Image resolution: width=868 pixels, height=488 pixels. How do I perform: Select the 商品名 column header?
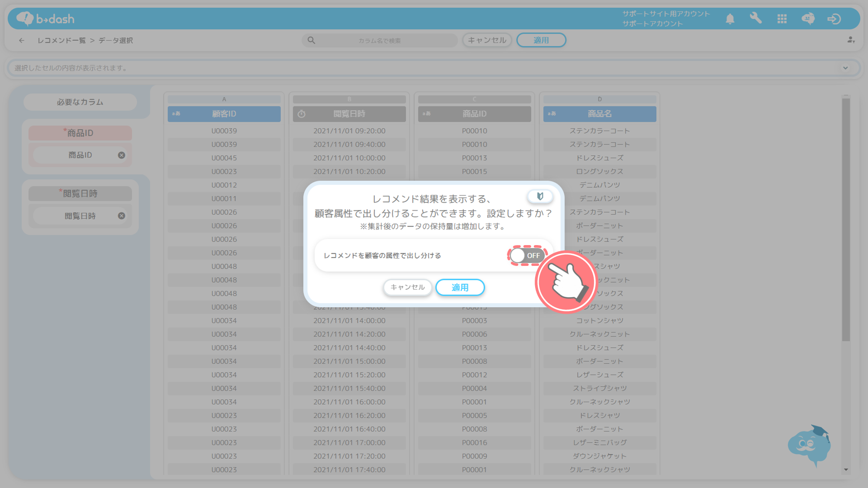click(x=600, y=114)
